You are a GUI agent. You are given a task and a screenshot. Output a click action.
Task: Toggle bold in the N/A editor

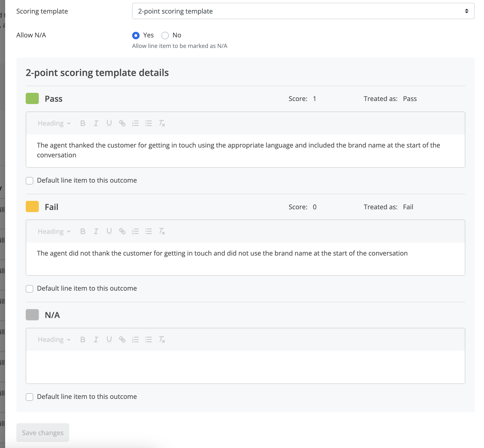tap(83, 340)
